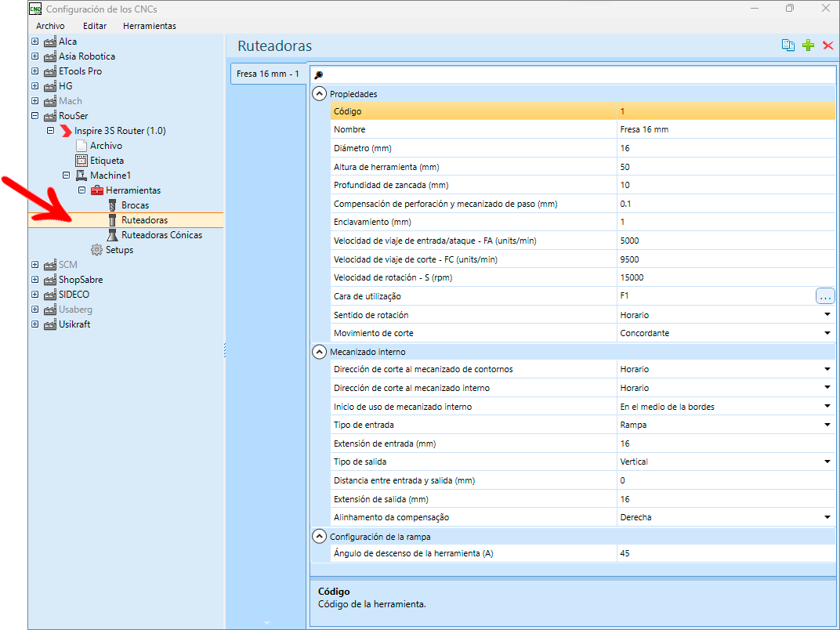
Task: Expand the Alca tree node
Action: tap(34, 42)
